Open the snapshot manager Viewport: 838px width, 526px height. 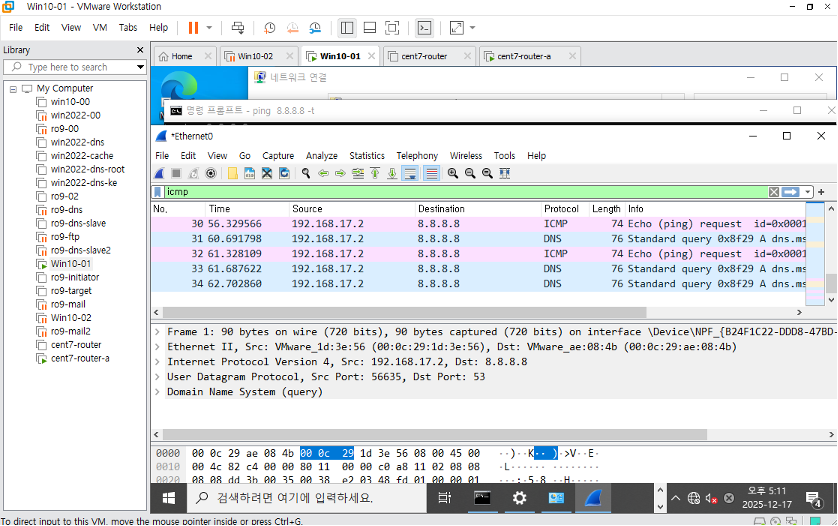[x=315, y=28]
